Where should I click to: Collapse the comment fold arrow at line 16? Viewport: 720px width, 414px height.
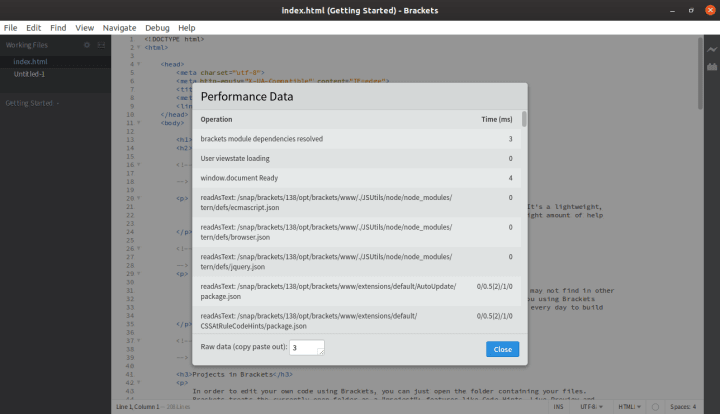(x=139, y=165)
